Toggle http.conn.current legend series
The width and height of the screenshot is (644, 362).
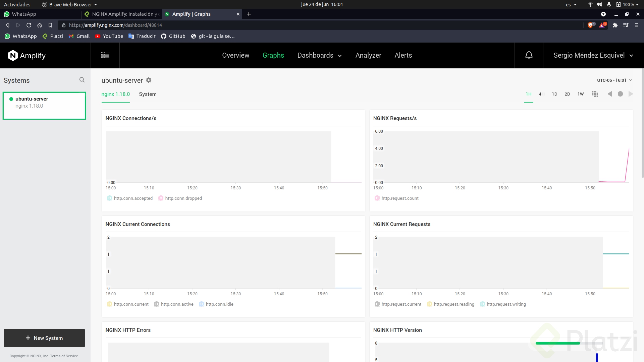(x=127, y=304)
